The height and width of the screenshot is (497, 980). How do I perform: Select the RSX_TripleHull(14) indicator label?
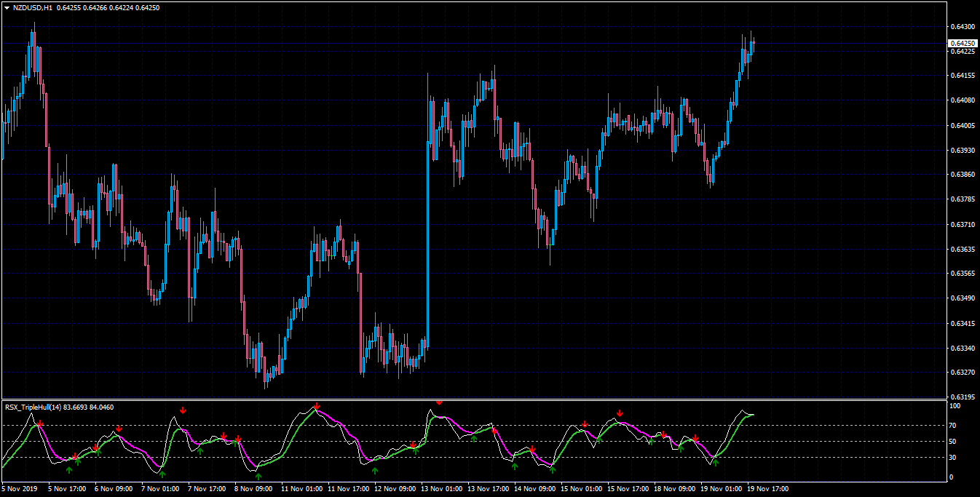point(33,407)
